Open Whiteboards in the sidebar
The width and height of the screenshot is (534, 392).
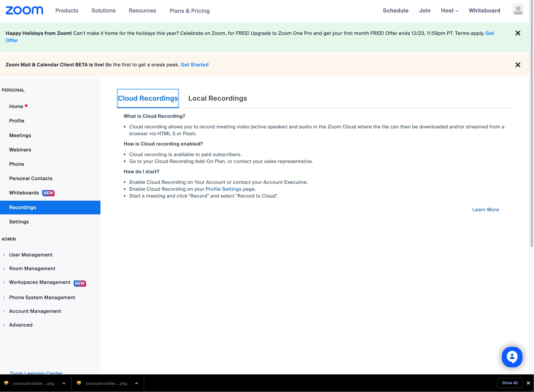click(x=24, y=193)
